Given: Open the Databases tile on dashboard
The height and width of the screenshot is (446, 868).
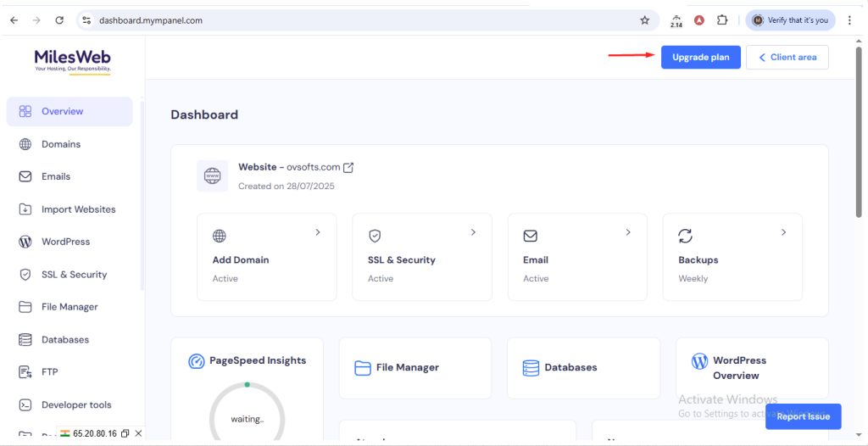Looking at the screenshot, I should [583, 368].
